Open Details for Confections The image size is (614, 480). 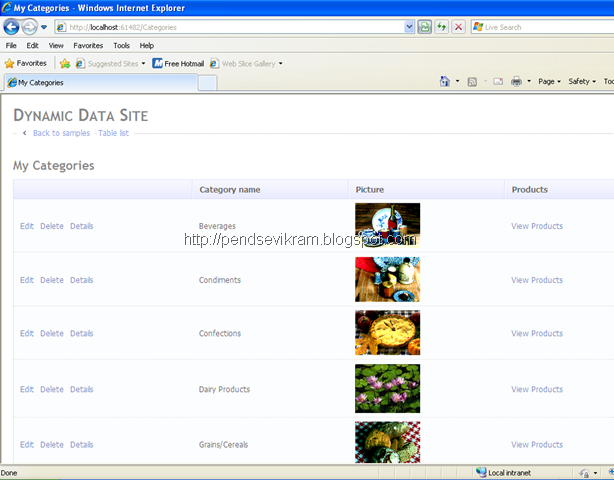click(x=81, y=333)
